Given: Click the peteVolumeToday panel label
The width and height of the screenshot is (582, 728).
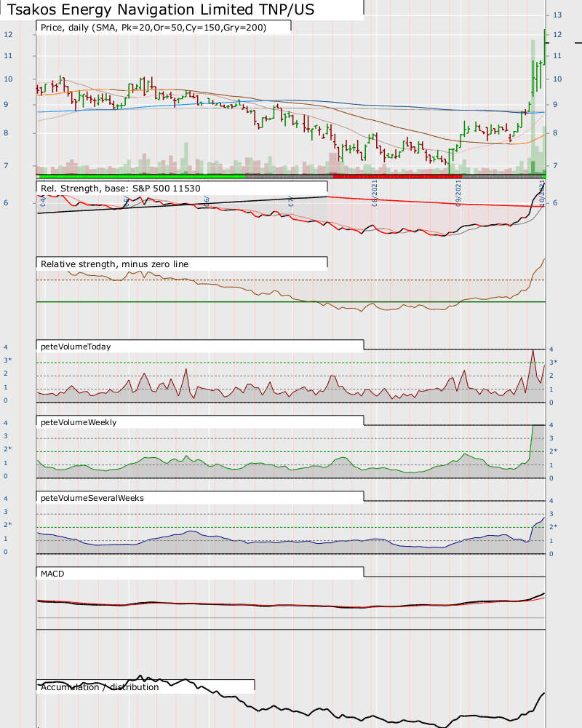Looking at the screenshot, I should pyautogui.click(x=76, y=347).
